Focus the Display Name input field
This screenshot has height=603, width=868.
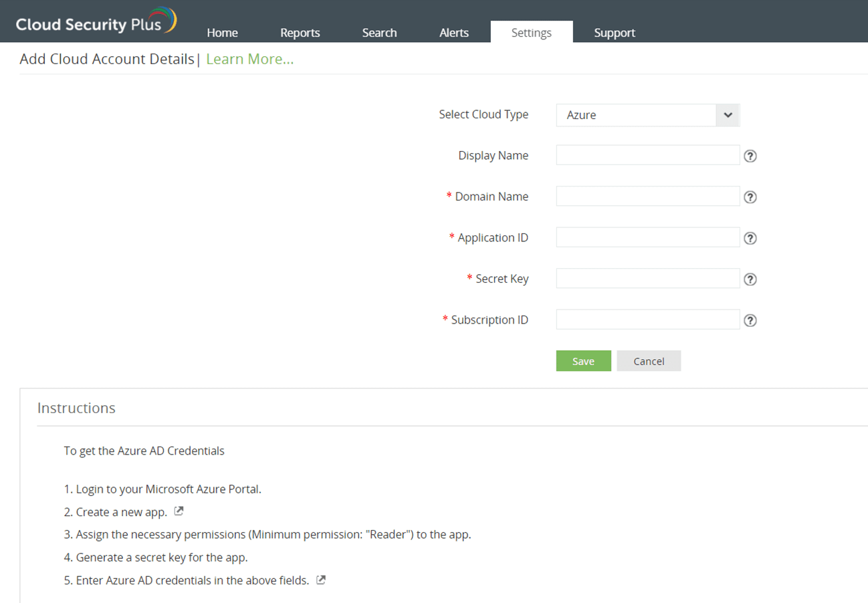[648, 155]
